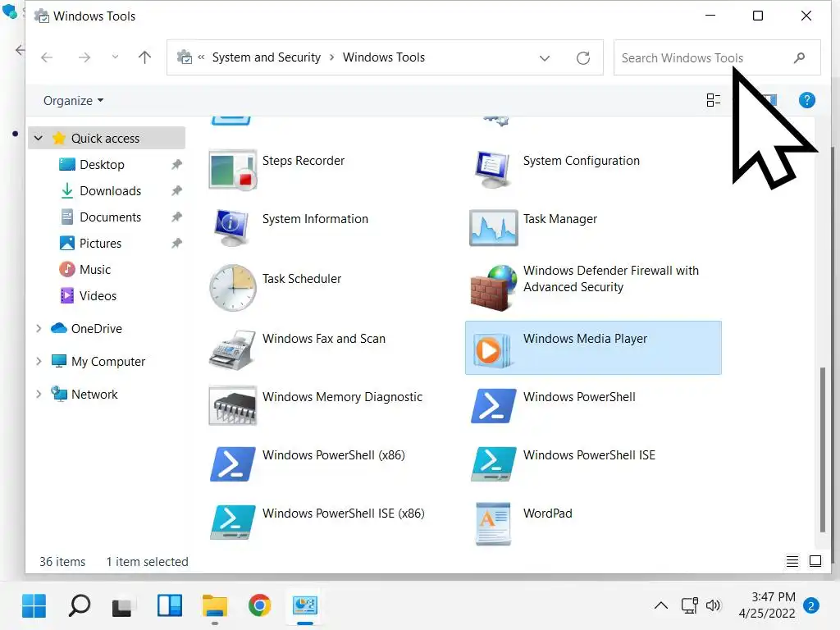
Task: Collapse the Quick access tree node
Action: point(39,138)
